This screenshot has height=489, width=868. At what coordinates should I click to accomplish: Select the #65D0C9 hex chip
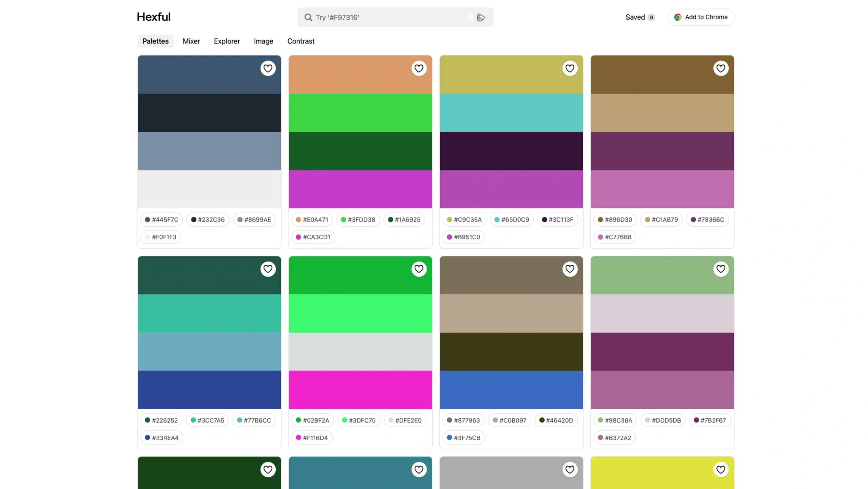(x=512, y=220)
